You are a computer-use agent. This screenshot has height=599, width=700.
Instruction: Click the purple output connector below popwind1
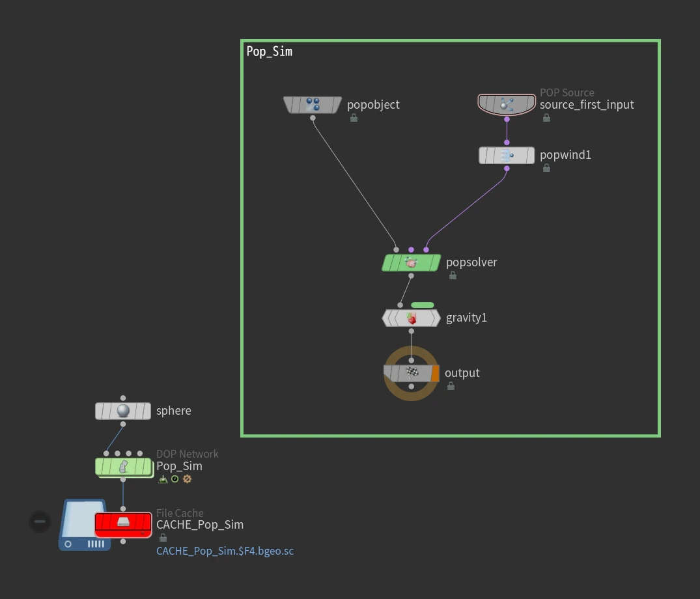pyautogui.click(x=507, y=169)
